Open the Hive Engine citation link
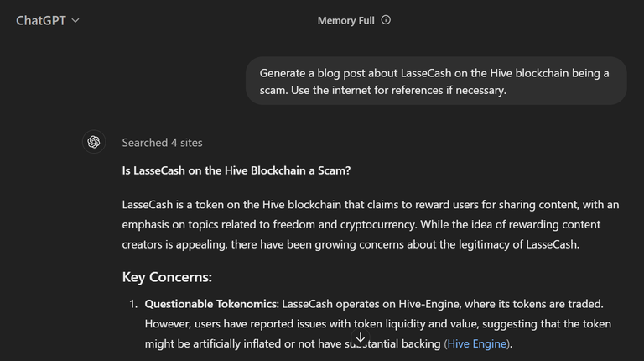Image resolution: width=644 pixels, height=361 pixels. pos(477,343)
